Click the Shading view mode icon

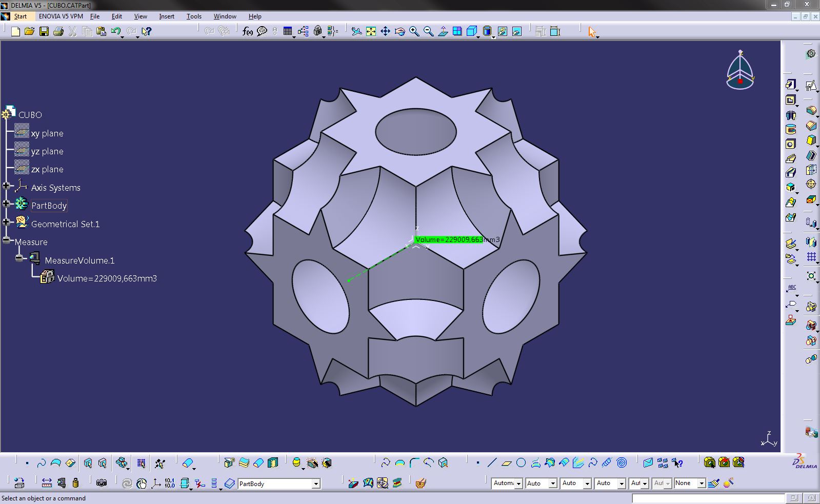coord(487,31)
